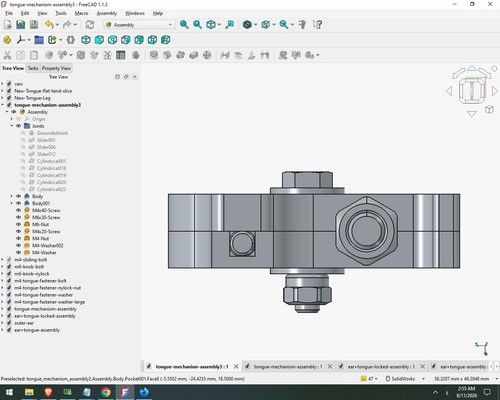Collapse the Joints folder in tree

(x=12, y=126)
